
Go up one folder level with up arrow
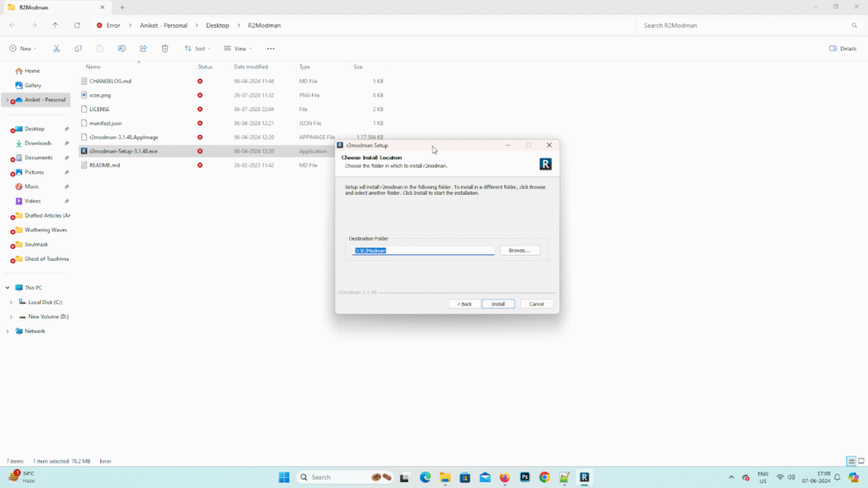point(55,25)
